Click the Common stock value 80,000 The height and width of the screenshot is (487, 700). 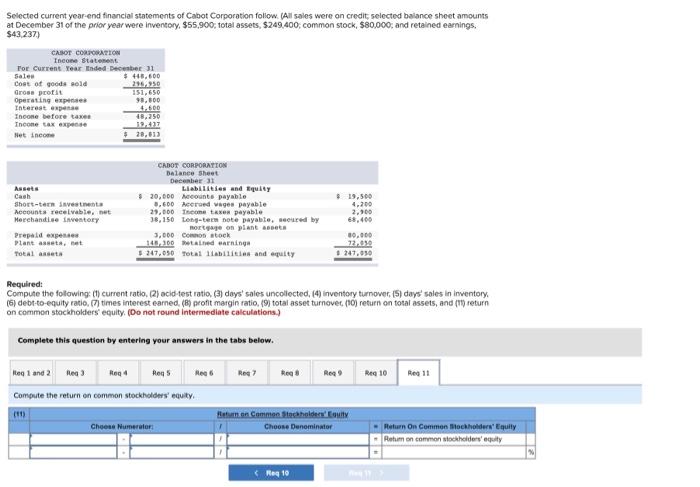click(x=360, y=235)
